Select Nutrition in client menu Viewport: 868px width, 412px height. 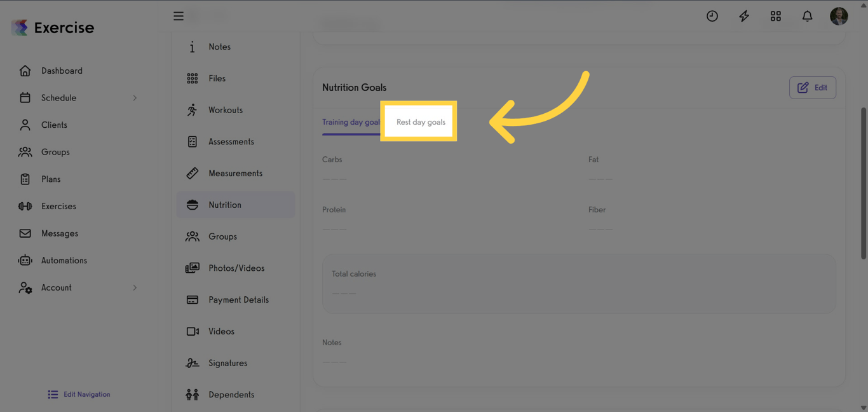(x=236, y=205)
